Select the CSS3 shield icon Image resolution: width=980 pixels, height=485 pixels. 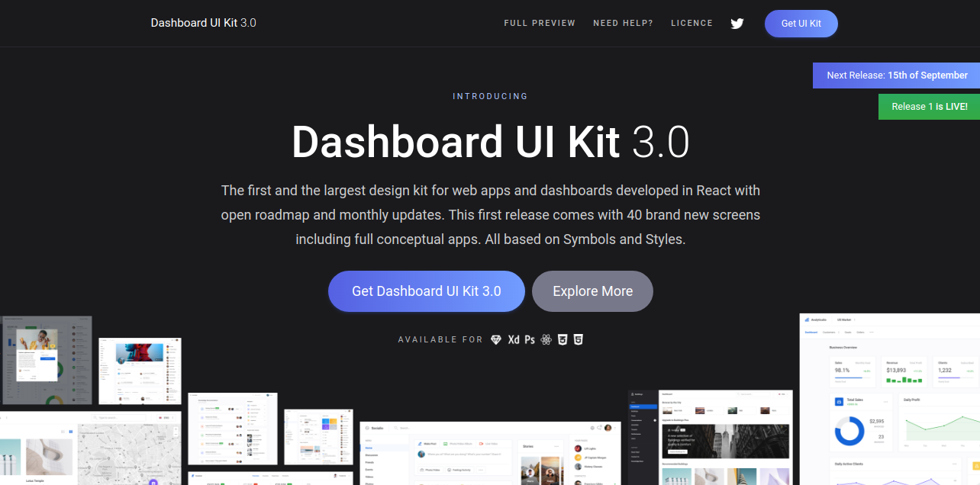[x=563, y=339]
